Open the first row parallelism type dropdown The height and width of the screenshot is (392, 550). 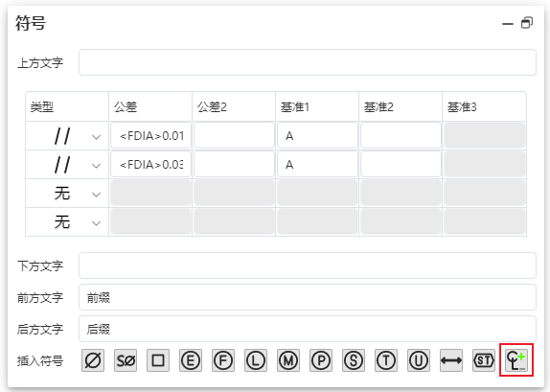tap(67, 136)
